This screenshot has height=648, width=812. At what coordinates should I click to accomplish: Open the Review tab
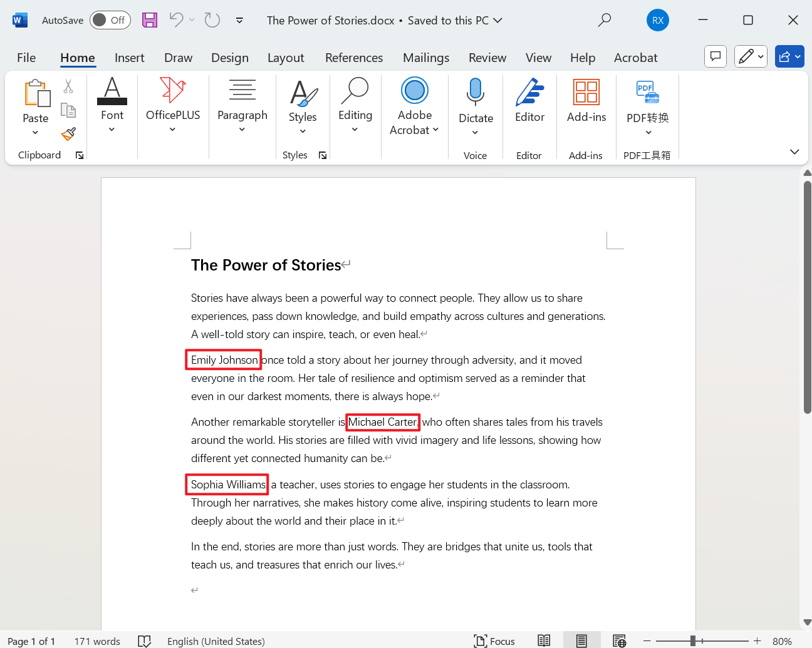point(487,57)
